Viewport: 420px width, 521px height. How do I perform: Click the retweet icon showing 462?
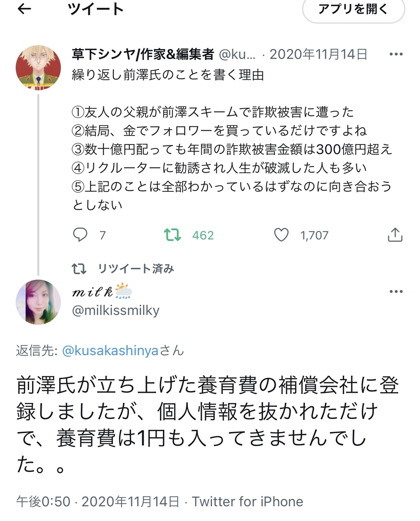click(x=173, y=234)
